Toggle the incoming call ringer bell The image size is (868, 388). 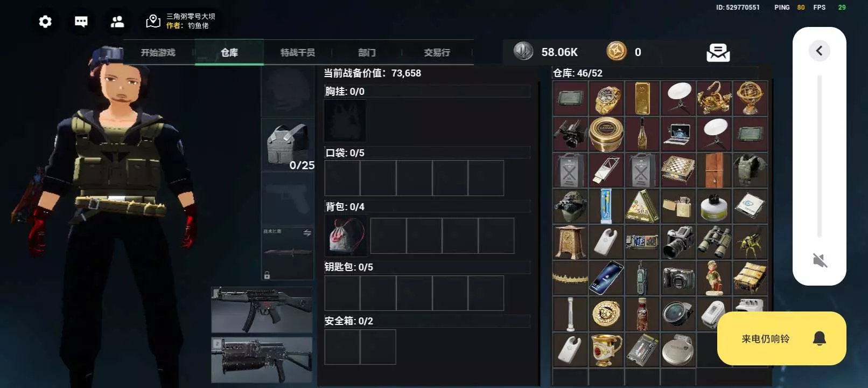(819, 338)
